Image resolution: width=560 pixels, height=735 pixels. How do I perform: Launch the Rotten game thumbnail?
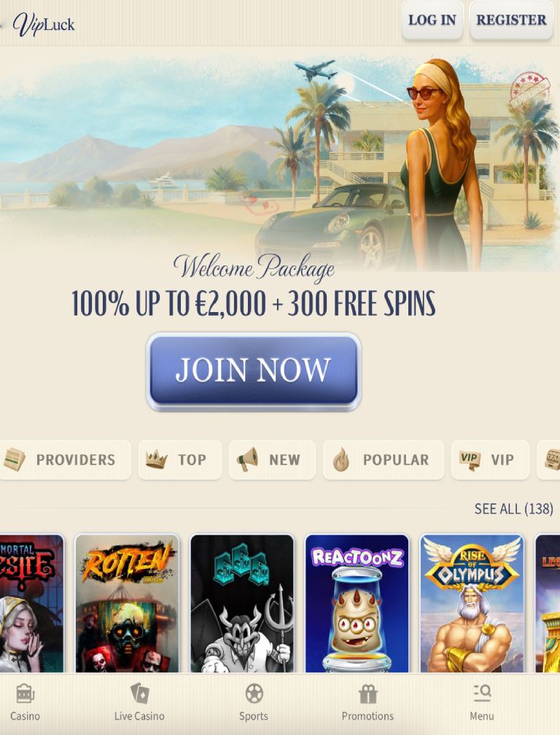(x=128, y=603)
